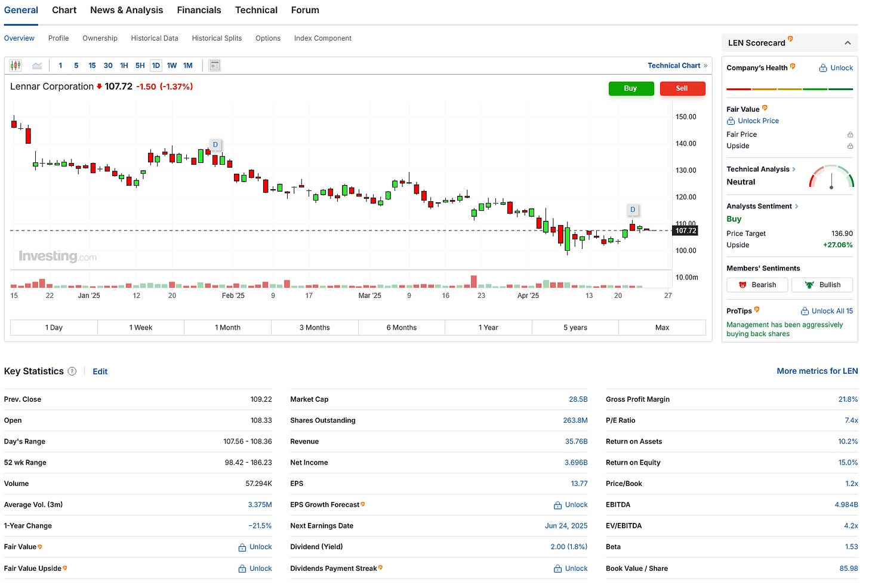This screenshot has height=588, width=869.
Task: Set chart interval to 1D
Action: click(x=156, y=66)
